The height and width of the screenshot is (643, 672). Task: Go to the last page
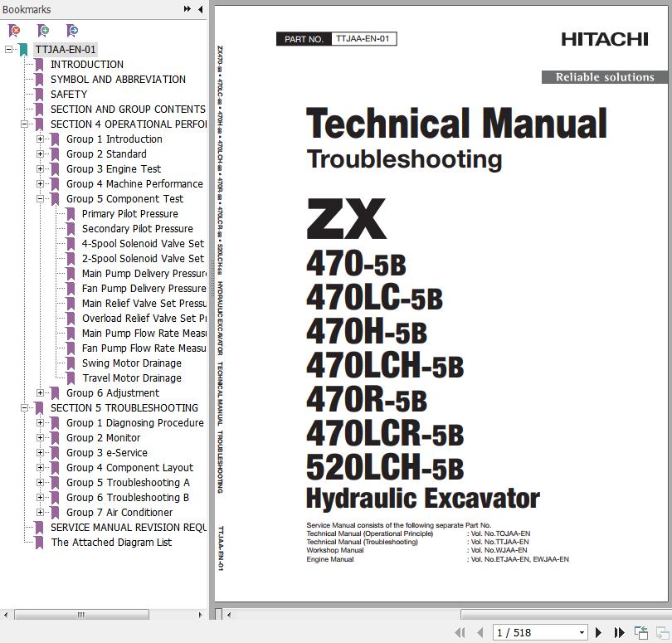[619, 632]
